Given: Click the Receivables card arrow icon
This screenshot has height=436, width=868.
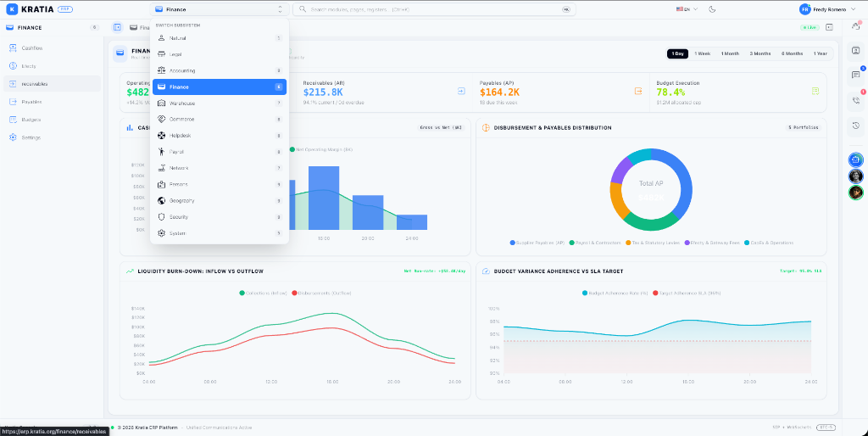Looking at the screenshot, I should click(x=461, y=91).
